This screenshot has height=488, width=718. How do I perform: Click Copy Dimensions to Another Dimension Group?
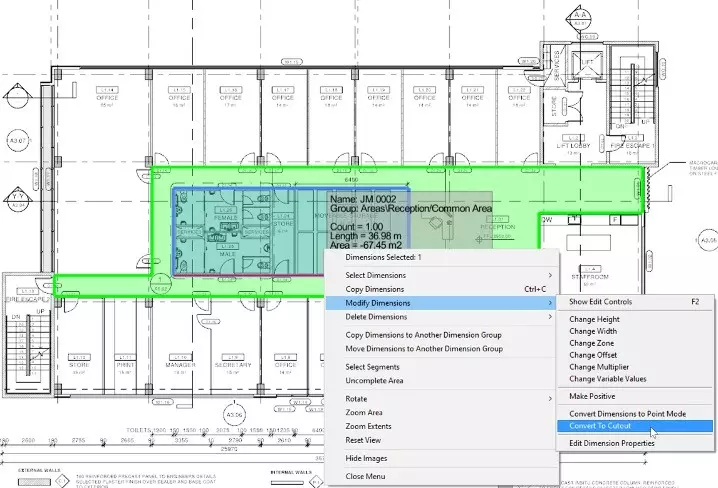(x=424, y=335)
